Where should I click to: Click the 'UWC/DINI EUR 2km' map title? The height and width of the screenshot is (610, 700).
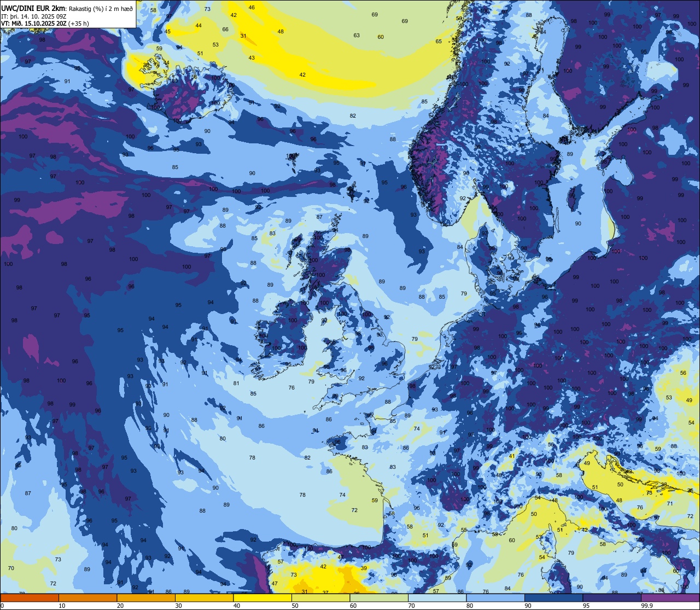pyautogui.click(x=33, y=8)
